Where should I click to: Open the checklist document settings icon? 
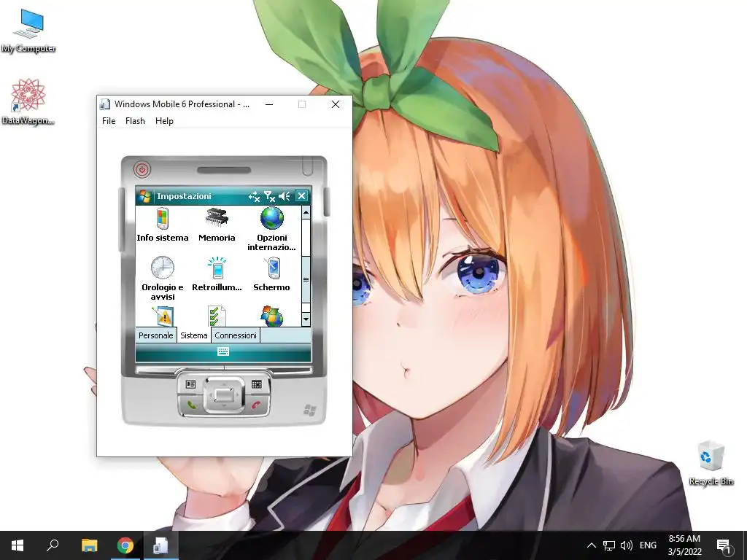pos(217,316)
